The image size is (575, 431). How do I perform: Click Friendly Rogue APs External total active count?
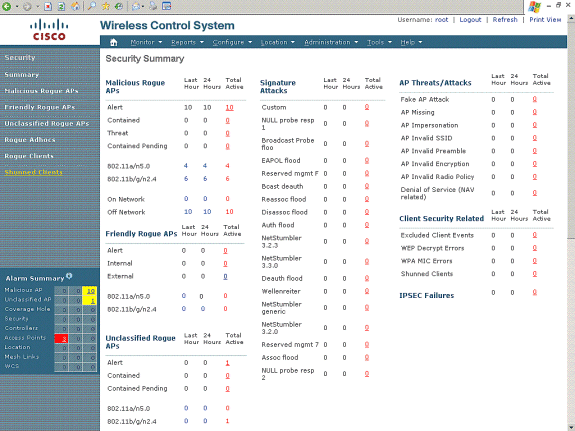pos(225,277)
